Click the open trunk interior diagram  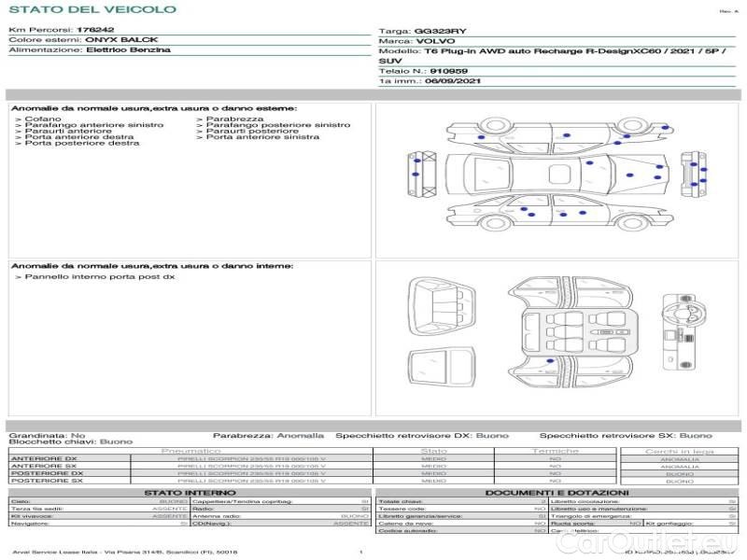[443, 306]
